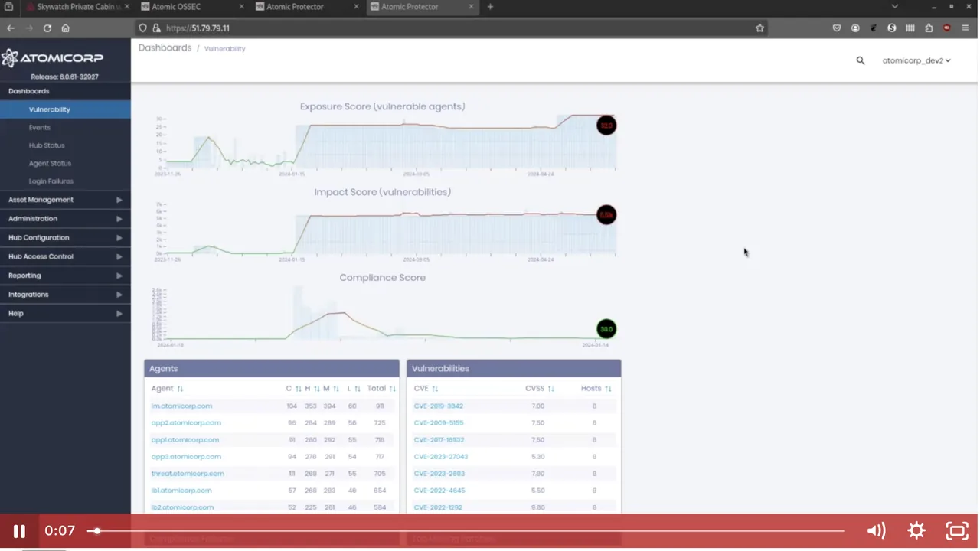
Task: Close the Atomic OSSEC tab
Action: (241, 7)
